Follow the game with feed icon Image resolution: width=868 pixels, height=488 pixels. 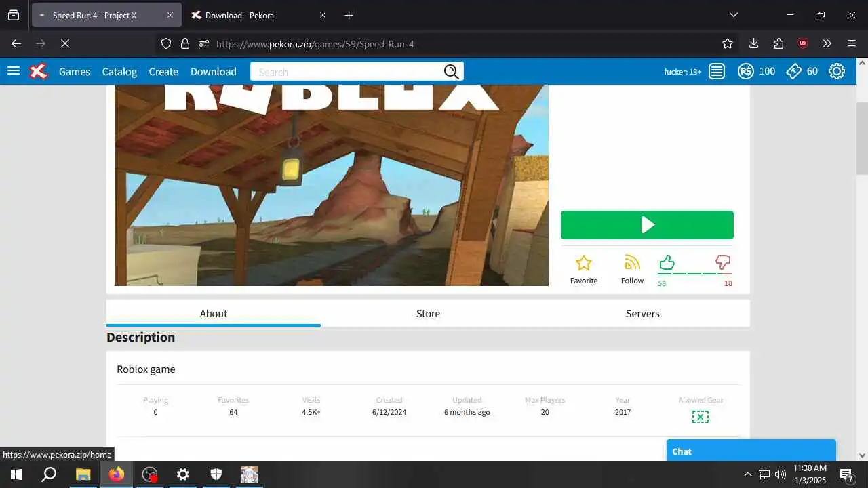coord(632,263)
